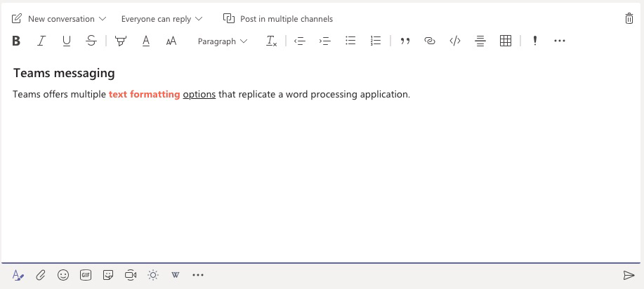Click the underlined word 'options'
This screenshot has height=289, width=644.
pos(199,95)
